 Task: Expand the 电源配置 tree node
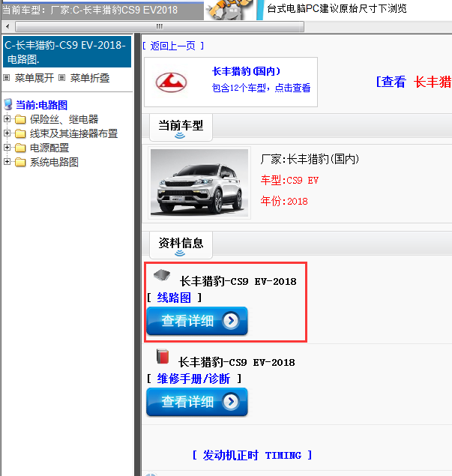[x=7, y=148]
